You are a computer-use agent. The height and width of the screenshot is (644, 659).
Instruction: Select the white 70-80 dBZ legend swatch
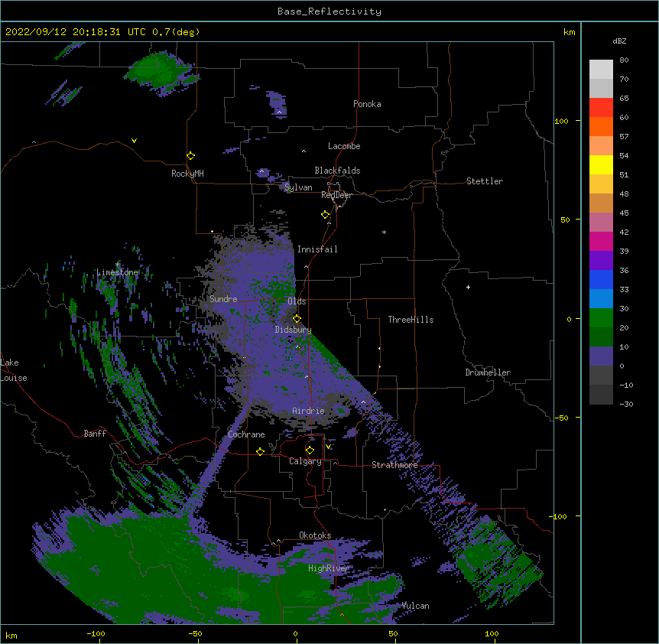[601, 70]
